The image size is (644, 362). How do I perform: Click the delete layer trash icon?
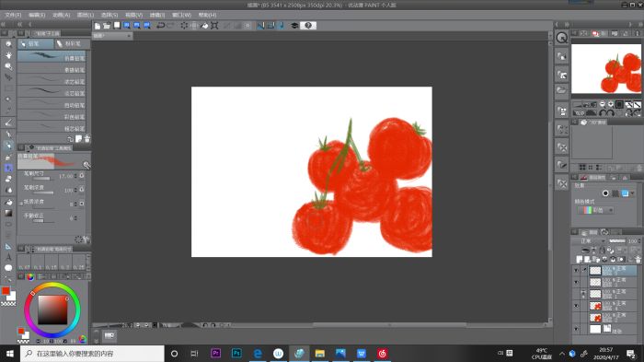638,259
